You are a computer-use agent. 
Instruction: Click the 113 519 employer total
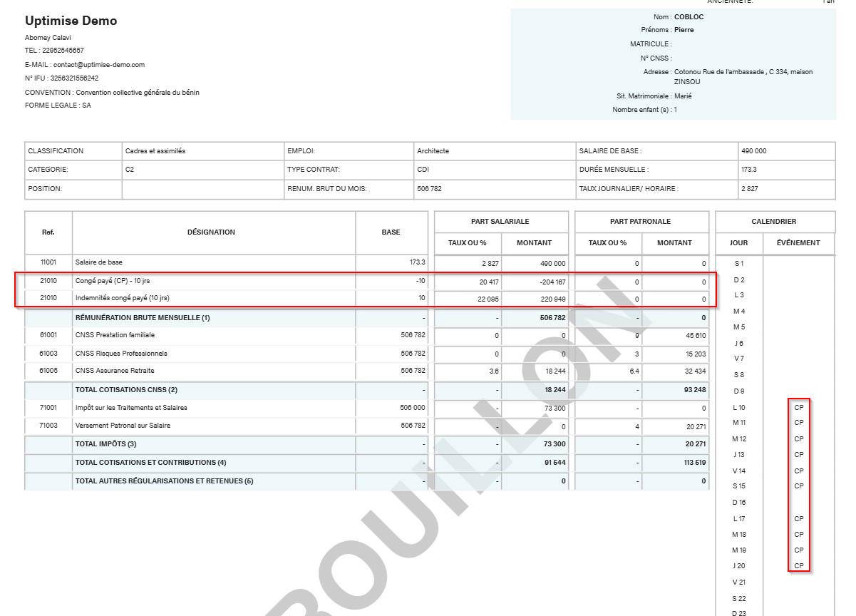pyautogui.click(x=695, y=463)
